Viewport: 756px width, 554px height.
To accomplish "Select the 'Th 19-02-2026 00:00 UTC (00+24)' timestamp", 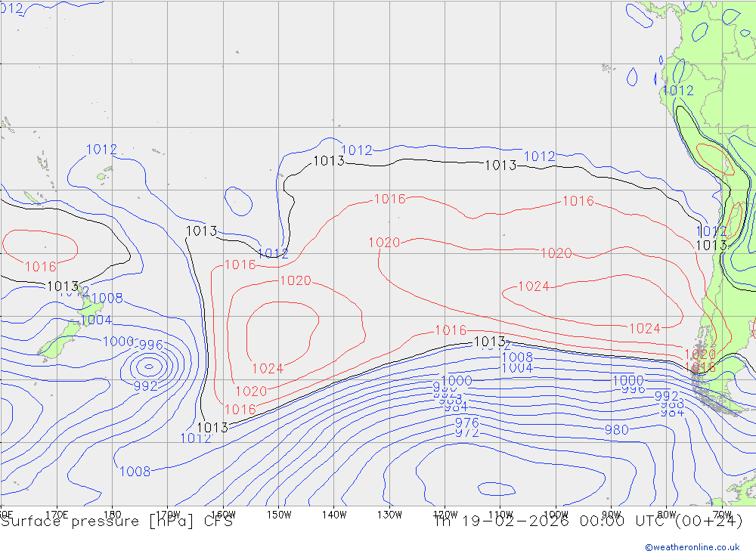I will pos(588,522).
